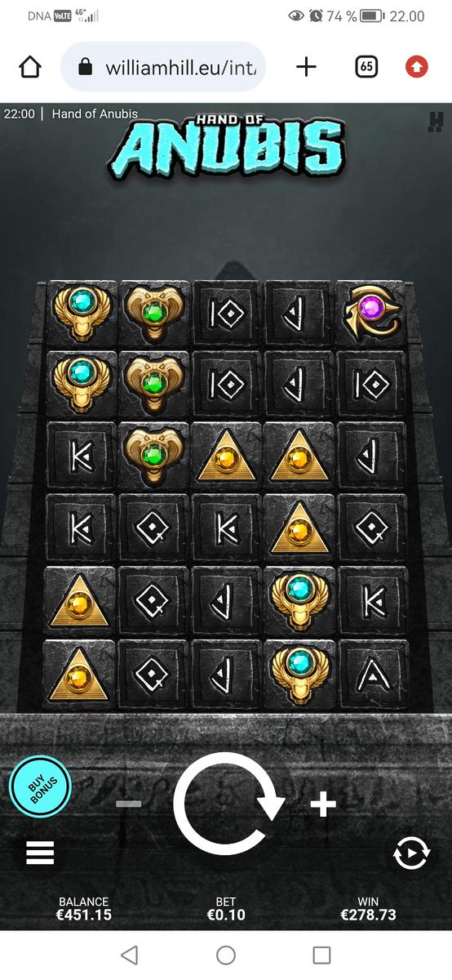Tap the Hacksaw logo in top-right corner
The width and height of the screenshot is (452, 980).
point(435,120)
